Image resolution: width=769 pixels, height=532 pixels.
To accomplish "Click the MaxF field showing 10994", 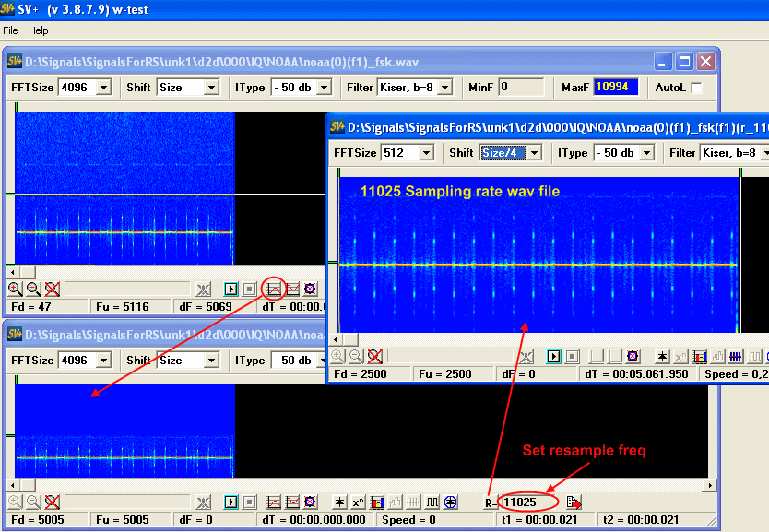I will 615,88.
